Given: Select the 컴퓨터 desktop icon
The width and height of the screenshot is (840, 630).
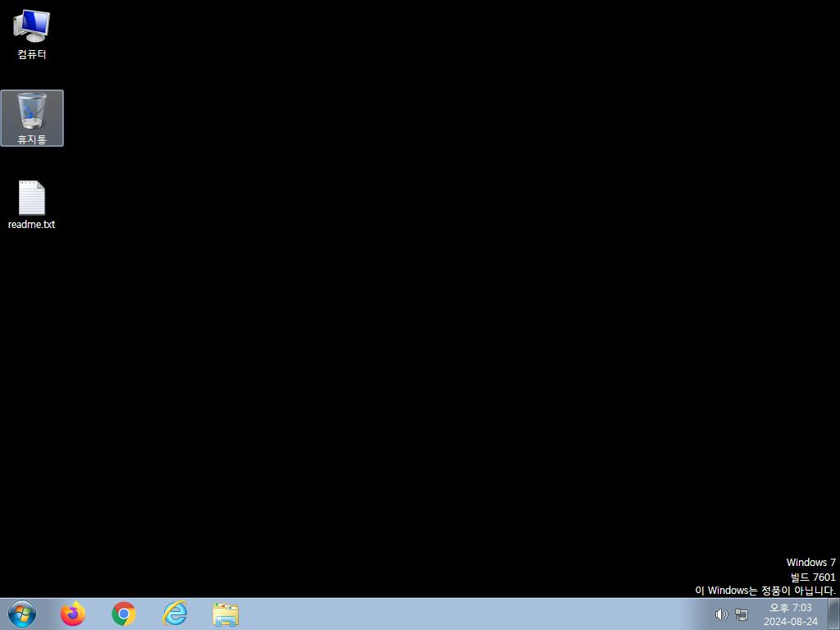Looking at the screenshot, I should [32, 34].
